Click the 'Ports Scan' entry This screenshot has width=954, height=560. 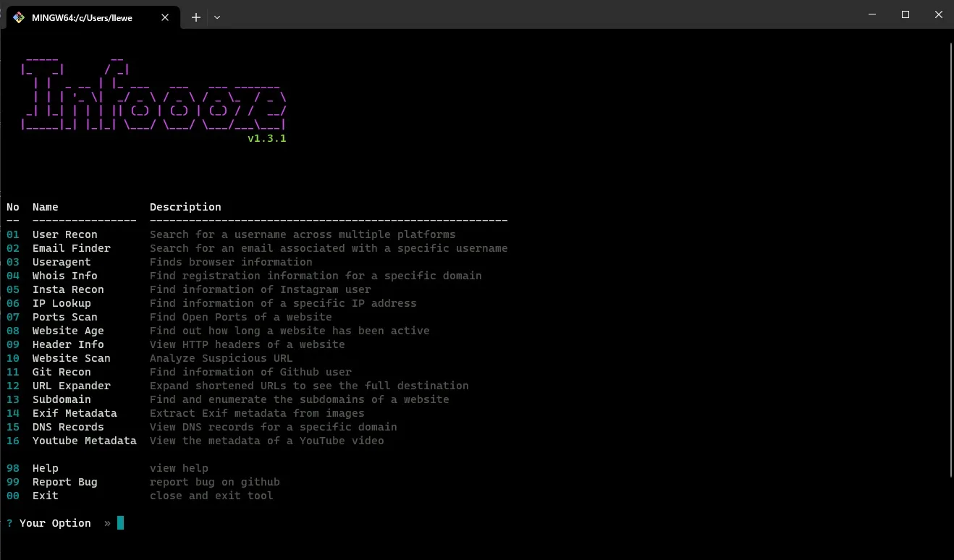tap(64, 317)
